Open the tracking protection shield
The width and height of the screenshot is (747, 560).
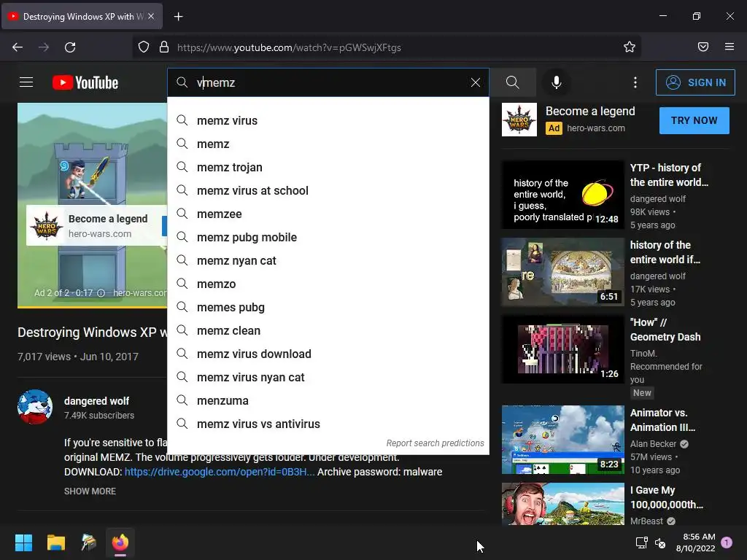pos(144,47)
